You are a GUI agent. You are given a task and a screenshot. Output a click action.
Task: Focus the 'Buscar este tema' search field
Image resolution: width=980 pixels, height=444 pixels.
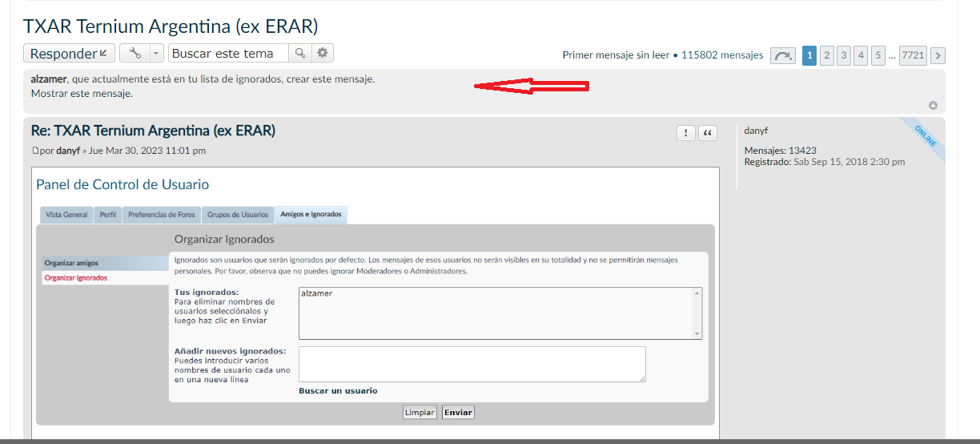click(x=229, y=54)
